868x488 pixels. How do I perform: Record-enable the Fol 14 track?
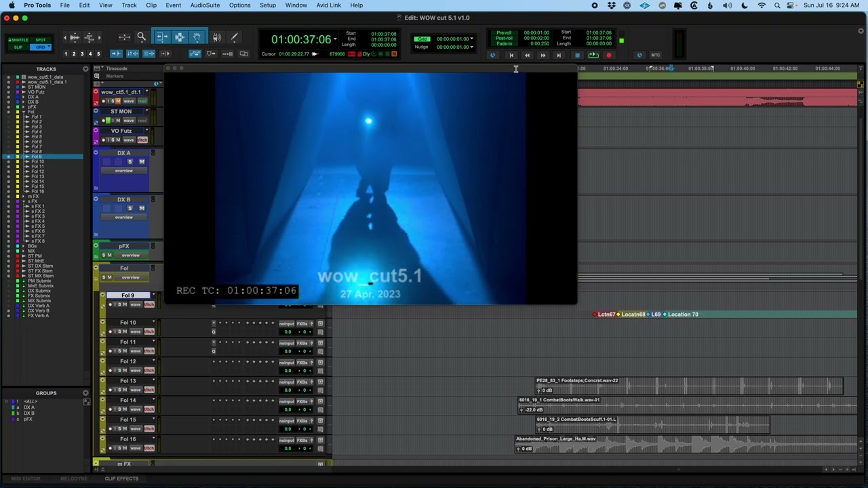tap(112, 409)
